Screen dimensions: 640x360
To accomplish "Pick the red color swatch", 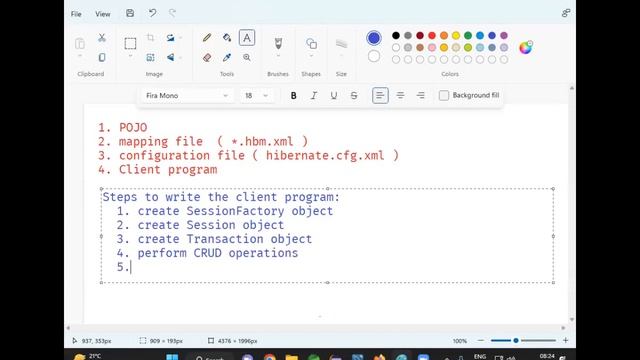I will click(x=432, y=36).
